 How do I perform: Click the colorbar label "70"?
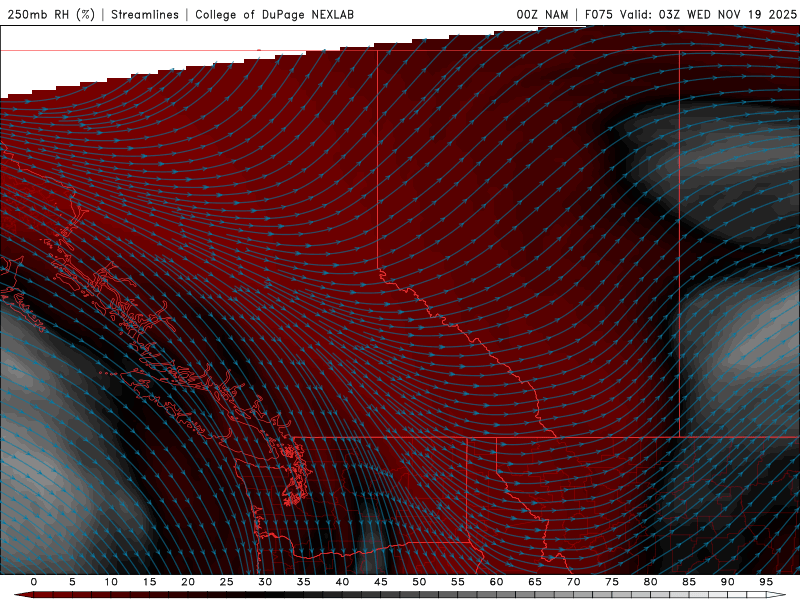(573, 582)
